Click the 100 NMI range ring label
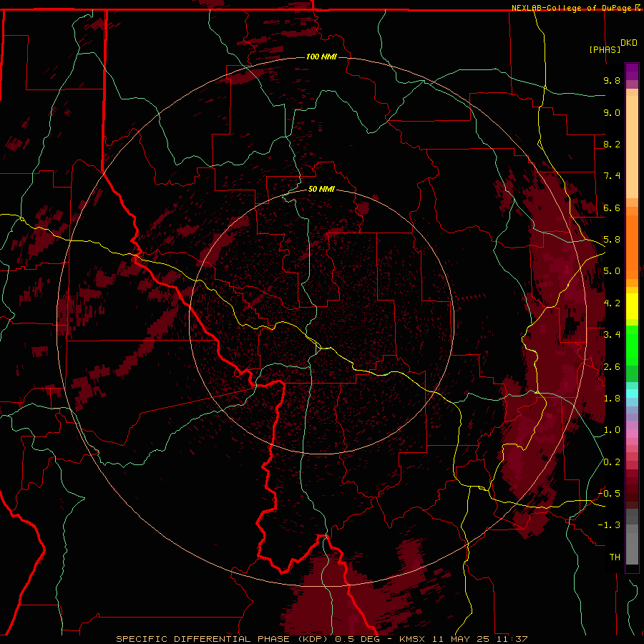The width and height of the screenshot is (644, 644). click(x=321, y=57)
